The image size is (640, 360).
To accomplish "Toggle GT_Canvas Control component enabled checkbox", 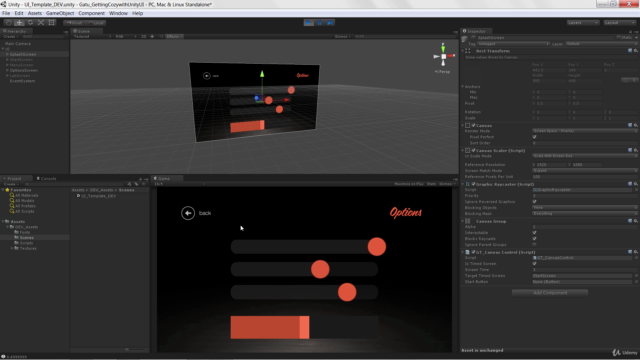I will point(473,252).
